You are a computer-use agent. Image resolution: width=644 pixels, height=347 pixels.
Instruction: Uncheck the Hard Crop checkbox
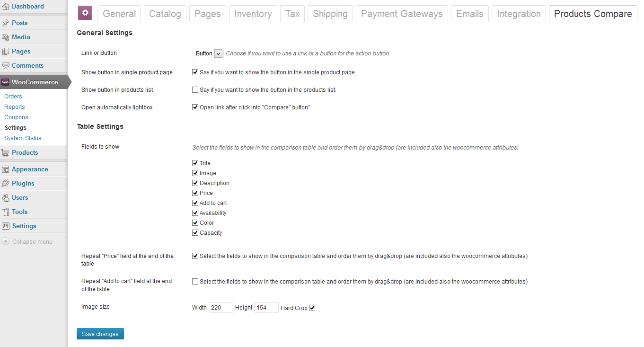pyautogui.click(x=312, y=308)
